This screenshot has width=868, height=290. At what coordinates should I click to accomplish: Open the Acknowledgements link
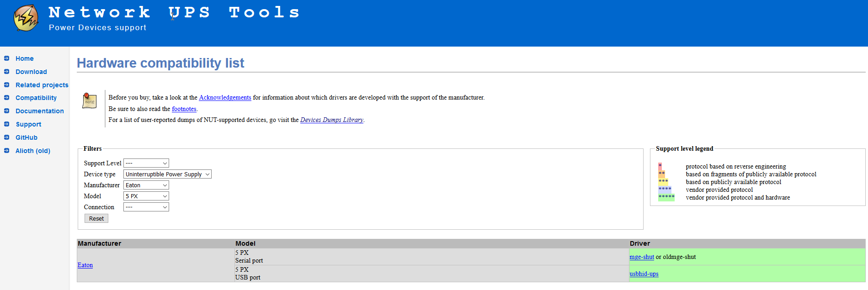click(225, 97)
